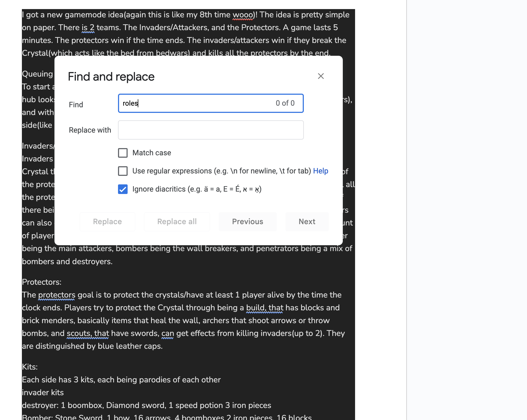Screen dimensions: 527x420
Task: Click the Replace button
Action: 107,221
